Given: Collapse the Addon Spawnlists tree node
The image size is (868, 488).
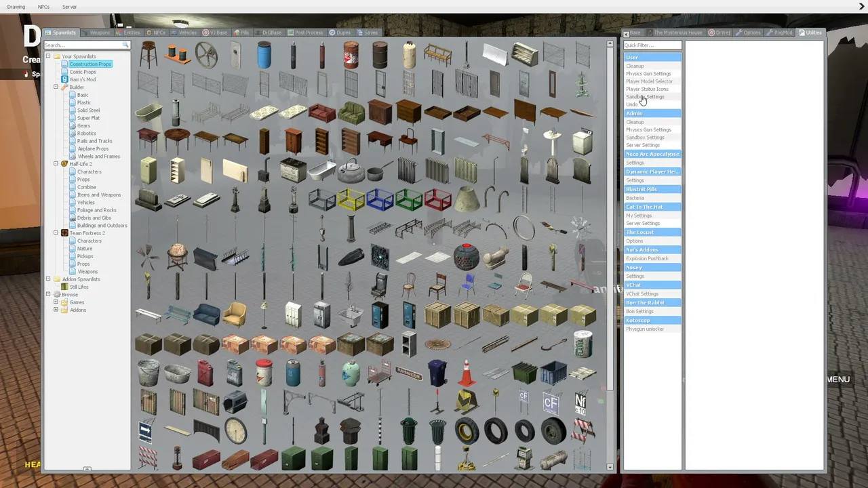Looking at the screenshot, I should pos(48,279).
